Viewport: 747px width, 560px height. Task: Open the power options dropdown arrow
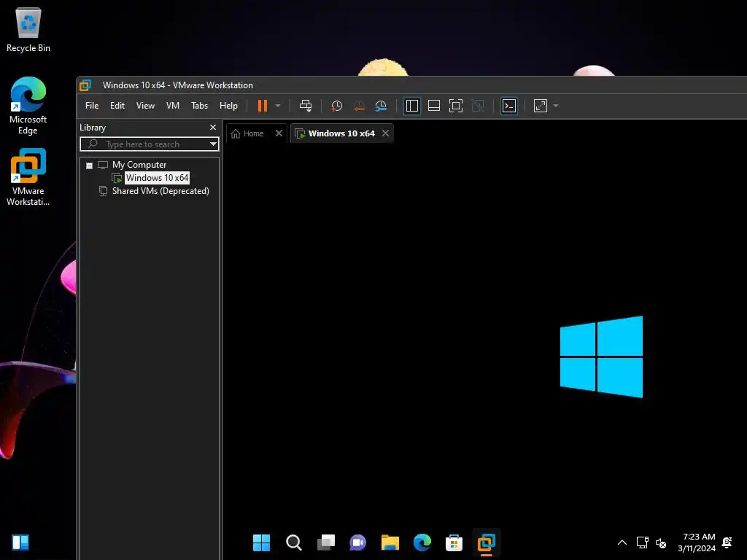(x=278, y=106)
